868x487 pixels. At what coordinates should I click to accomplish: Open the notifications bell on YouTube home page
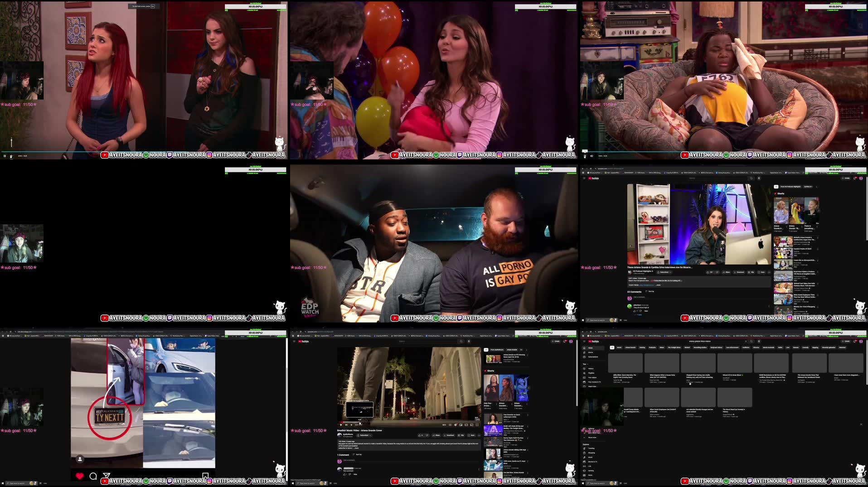(854, 341)
